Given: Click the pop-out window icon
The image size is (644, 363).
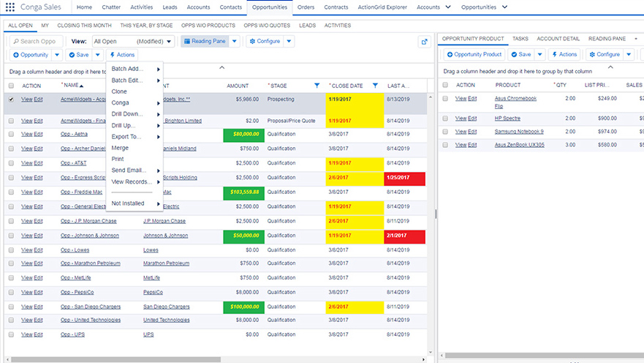Looking at the screenshot, I should tap(424, 42).
